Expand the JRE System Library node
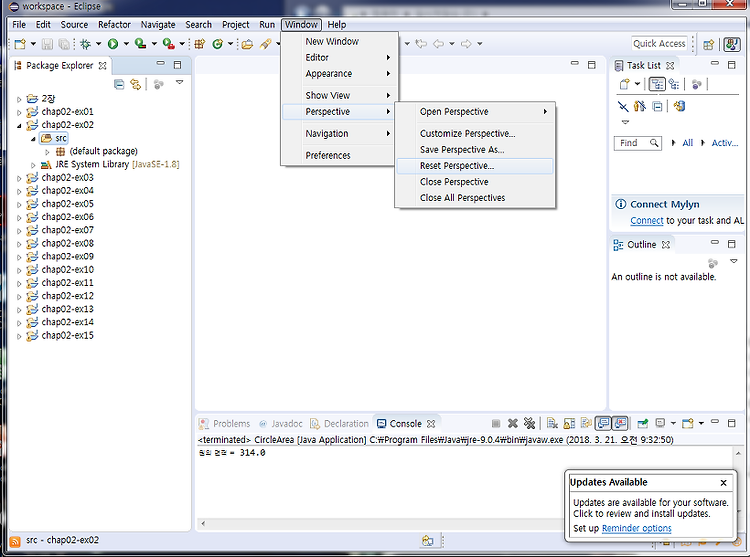The height and width of the screenshot is (557, 750). point(33,165)
